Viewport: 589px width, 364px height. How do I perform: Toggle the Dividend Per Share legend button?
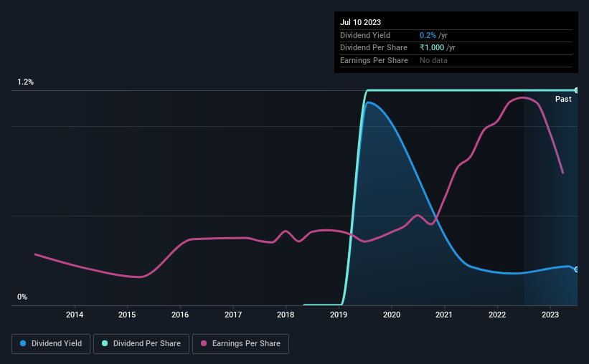[x=141, y=344]
